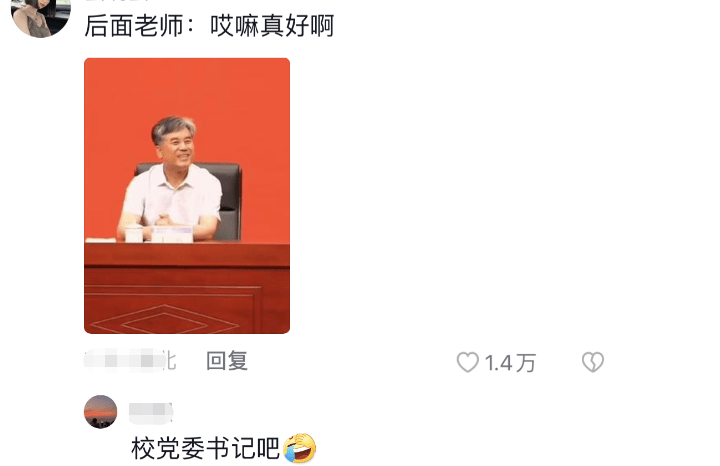Open the attached red-background photo
The width and height of the screenshot is (720, 466).
187,196
